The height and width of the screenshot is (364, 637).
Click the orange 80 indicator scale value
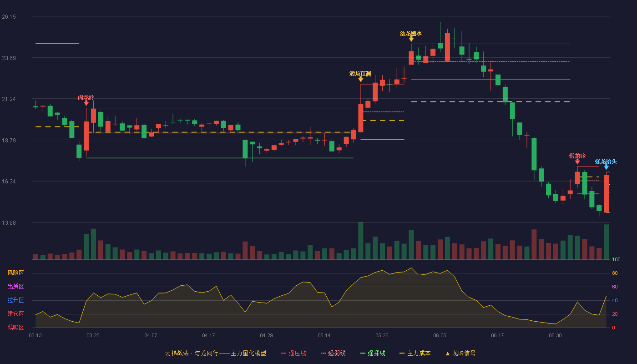click(615, 273)
